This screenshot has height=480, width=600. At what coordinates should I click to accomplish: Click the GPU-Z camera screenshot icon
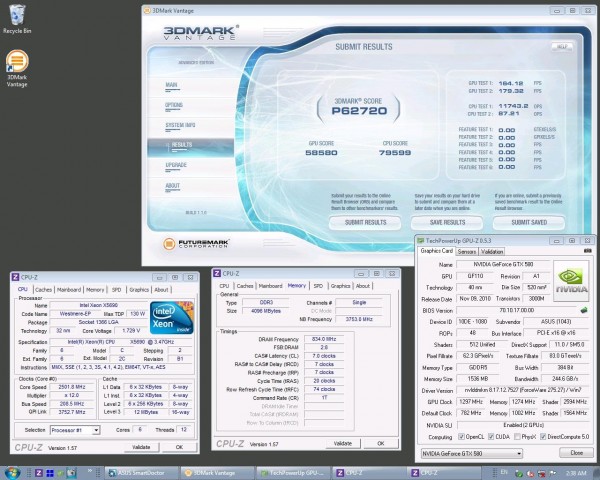(587, 251)
